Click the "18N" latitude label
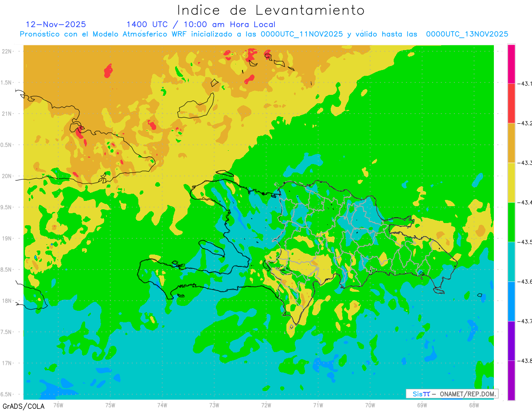Image resolution: width=532 pixels, height=411 pixels. (x=7, y=301)
